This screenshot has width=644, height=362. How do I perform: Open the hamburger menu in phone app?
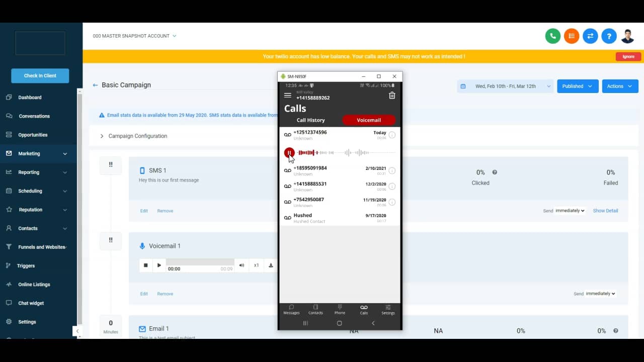coord(288,96)
